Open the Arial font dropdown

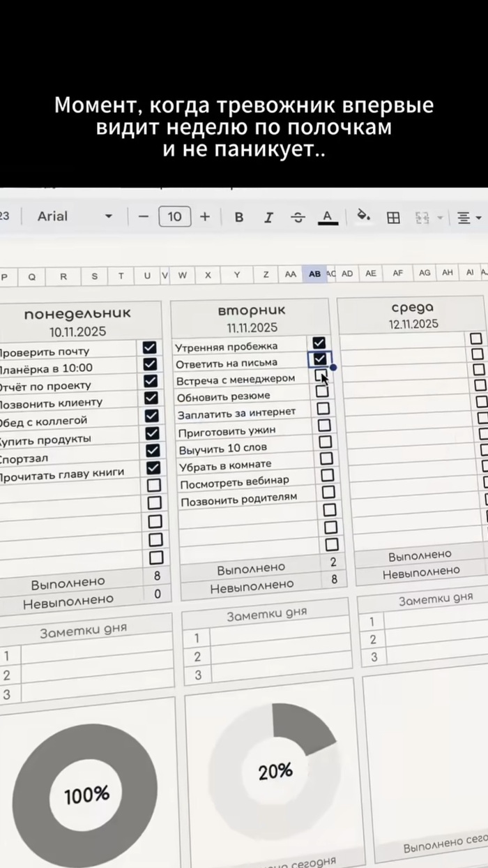pyautogui.click(x=73, y=216)
